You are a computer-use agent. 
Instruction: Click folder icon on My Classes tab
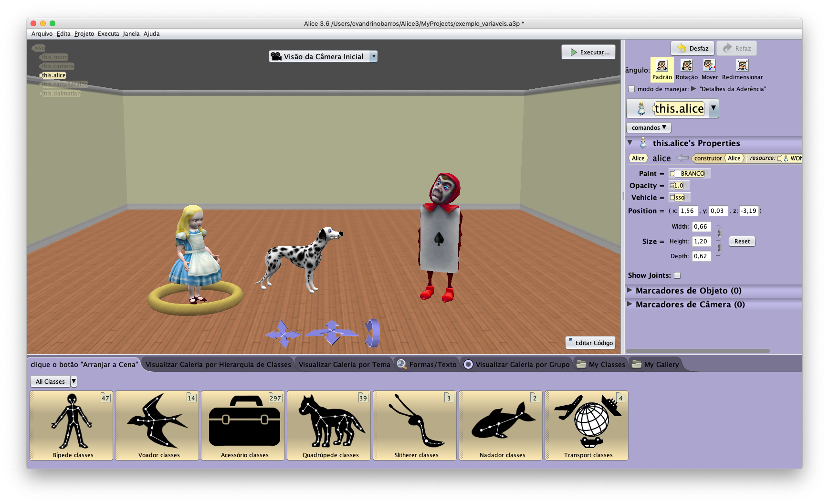tap(581, 364)
